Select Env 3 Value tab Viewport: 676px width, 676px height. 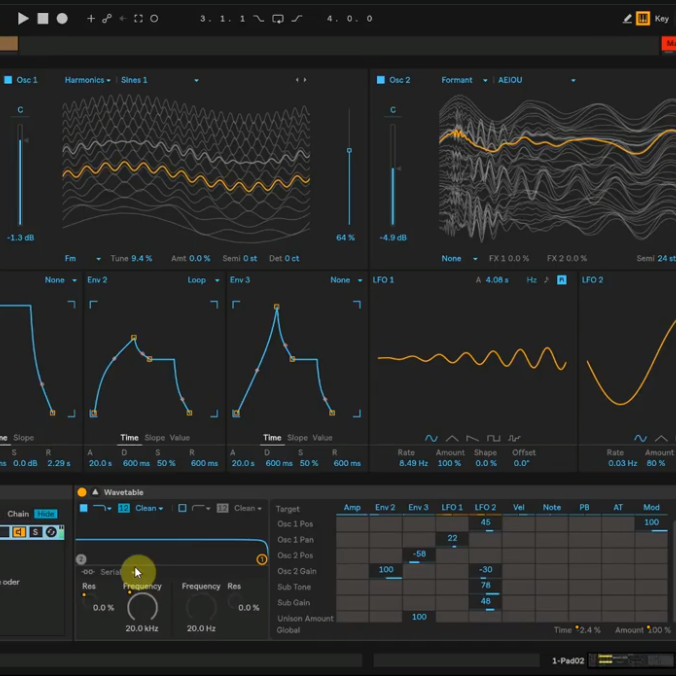322,438
